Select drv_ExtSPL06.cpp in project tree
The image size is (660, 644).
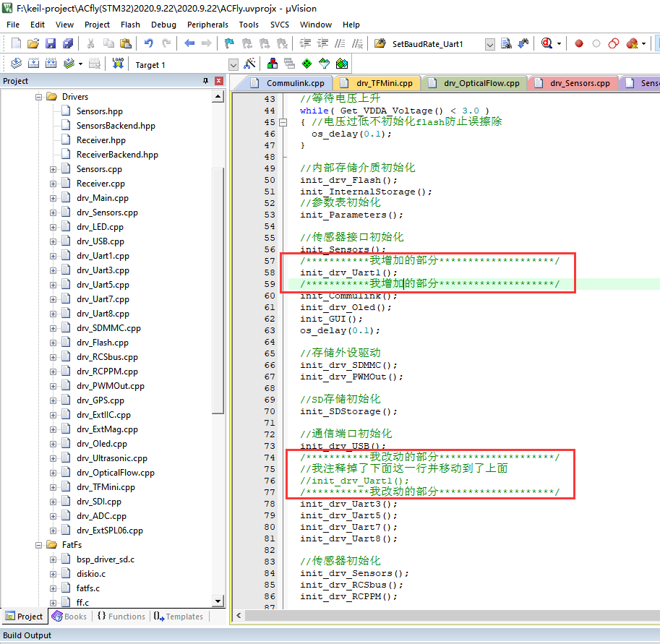(x=109, y=531)
